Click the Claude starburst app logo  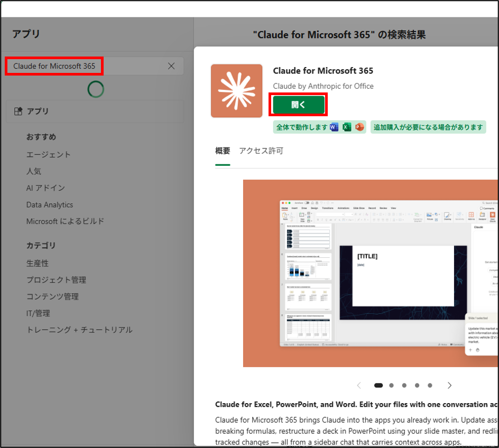[x=236, y=91]
